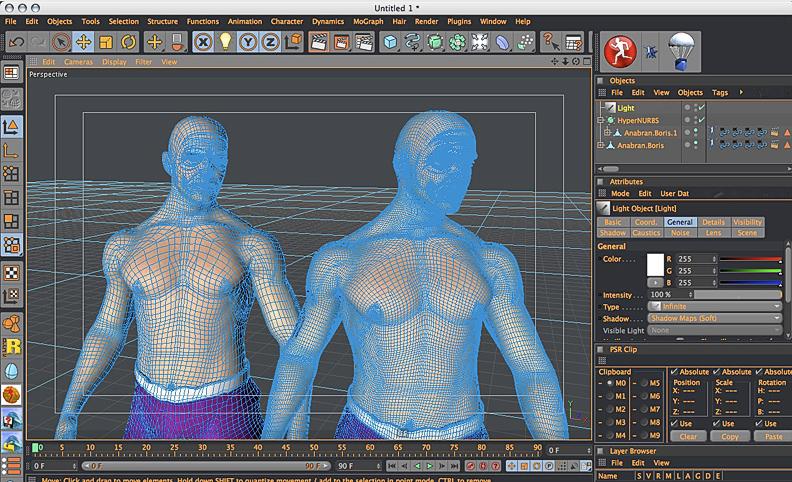Screen dimensions: 792x482
Task: Expand the Anabran.Boris tree node
Action: [601, 146]
